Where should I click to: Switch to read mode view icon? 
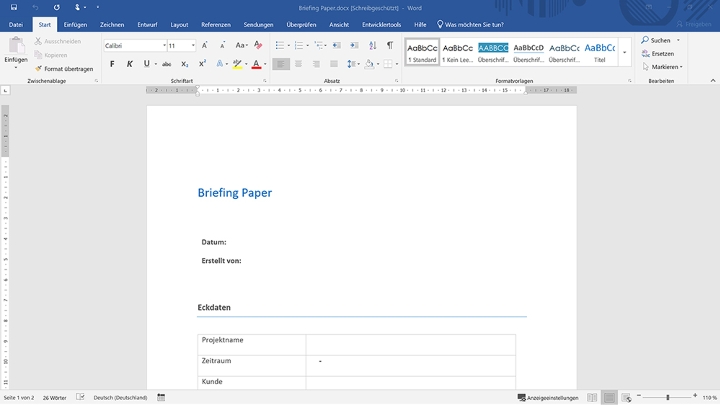pyautogui.click(x=592, y=398)
